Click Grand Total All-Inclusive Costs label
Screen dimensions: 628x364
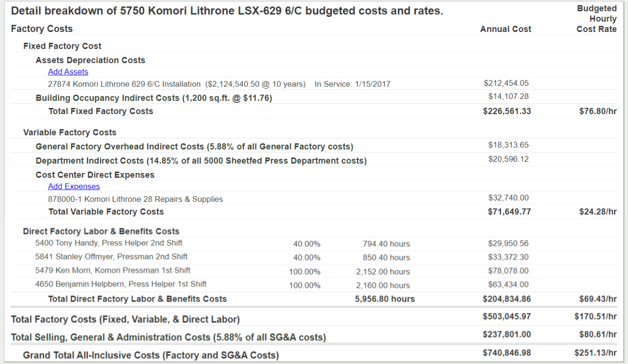click(151, 355)
